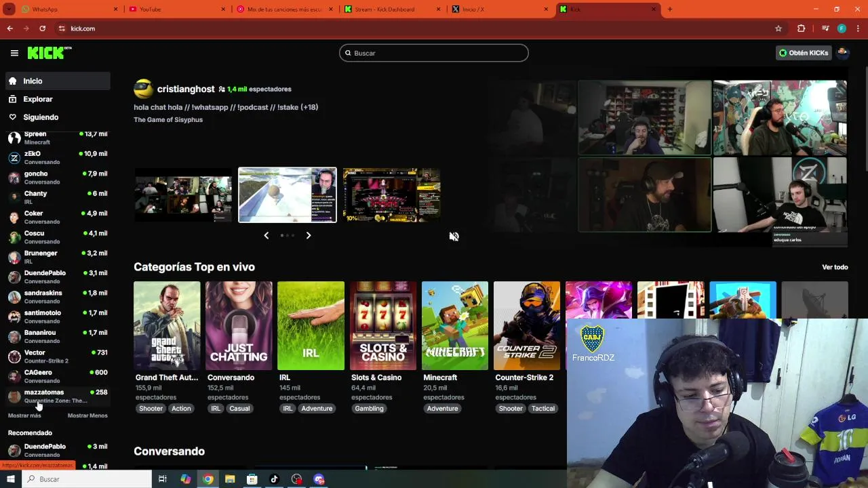Select the snowy game stream thumbnail

click(x=288, y=195)
